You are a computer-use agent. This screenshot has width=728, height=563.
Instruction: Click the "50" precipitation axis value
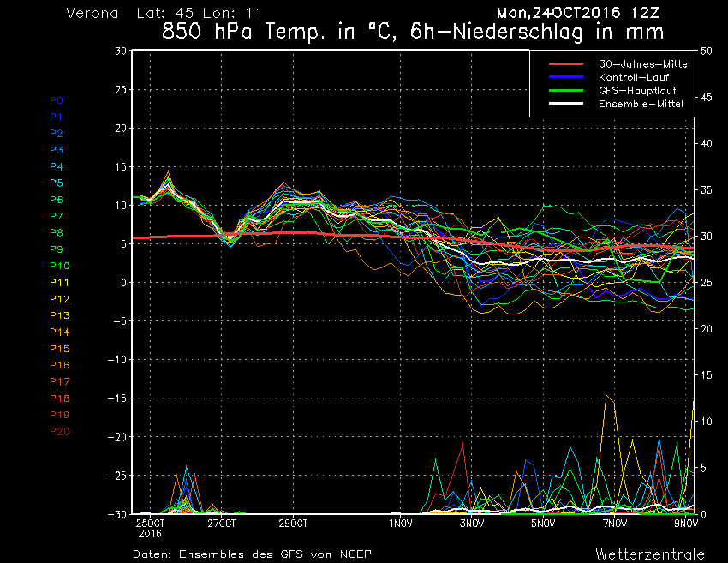(707, 51)
